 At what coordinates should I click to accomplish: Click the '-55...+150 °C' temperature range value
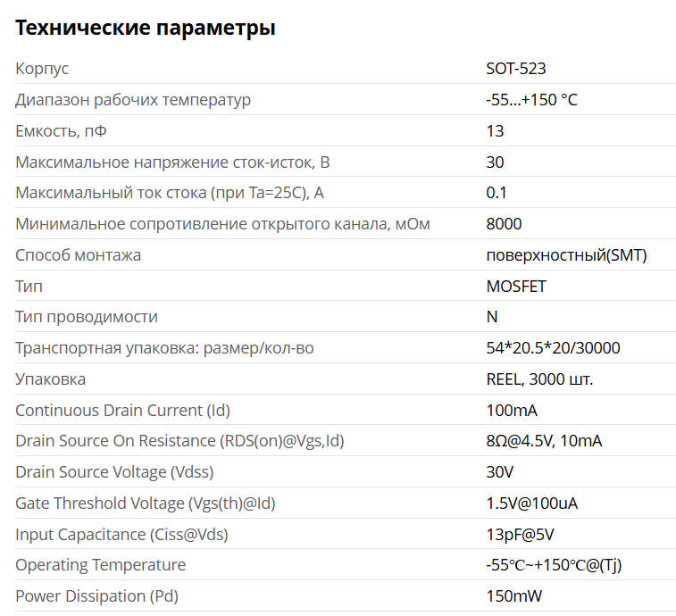coord(531,100)
